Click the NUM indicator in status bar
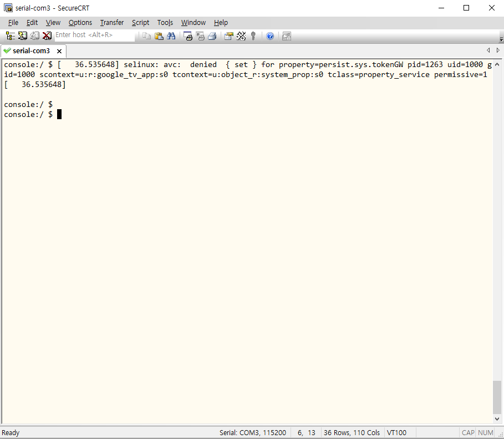This screenshot has width=504, height=439. click(x=485, y=432)
